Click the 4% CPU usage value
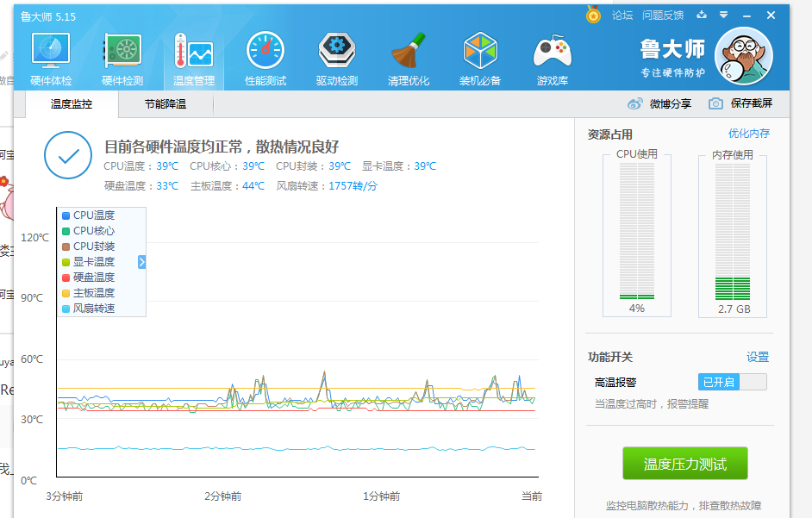The height and width of the screenshot is (518, 812). (637, 309)
